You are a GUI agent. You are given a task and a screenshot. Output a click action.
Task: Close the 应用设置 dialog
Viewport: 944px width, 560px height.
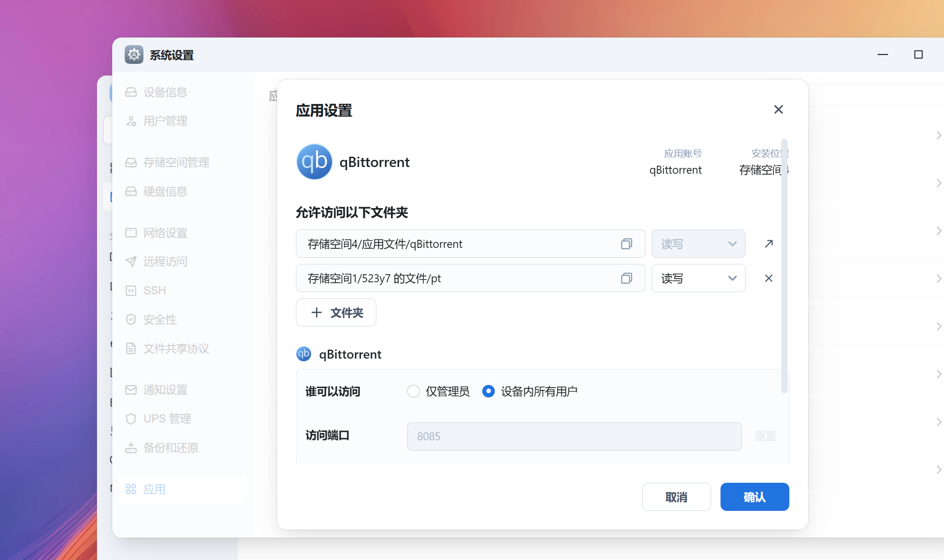coord(778,109)
